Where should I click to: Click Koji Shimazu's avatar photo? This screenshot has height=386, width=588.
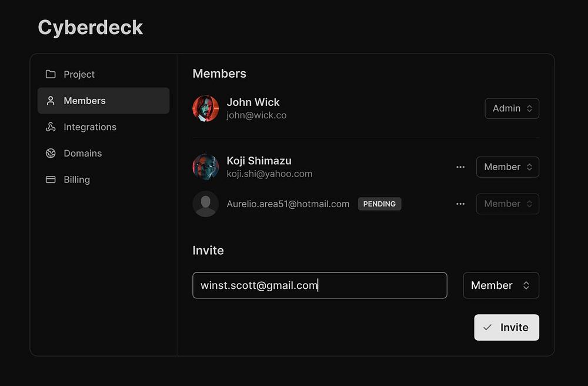click(x=206, y=167)
